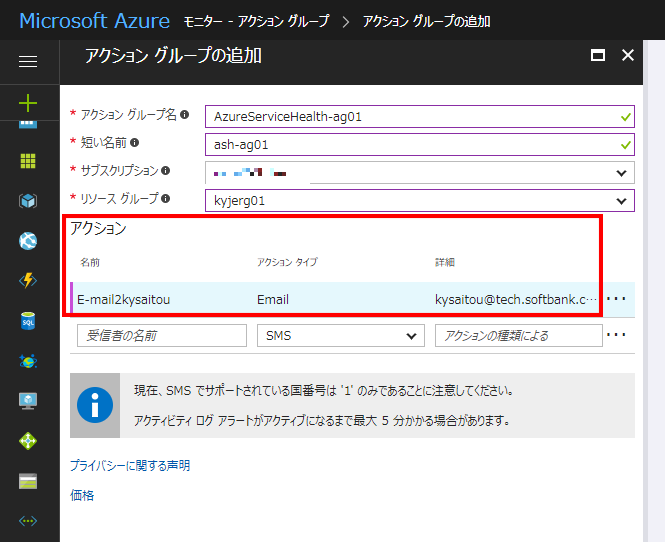Open All resources grid icon in sidebar
The width and height of the screenshot is (665, 542).
tap(28, 161)
